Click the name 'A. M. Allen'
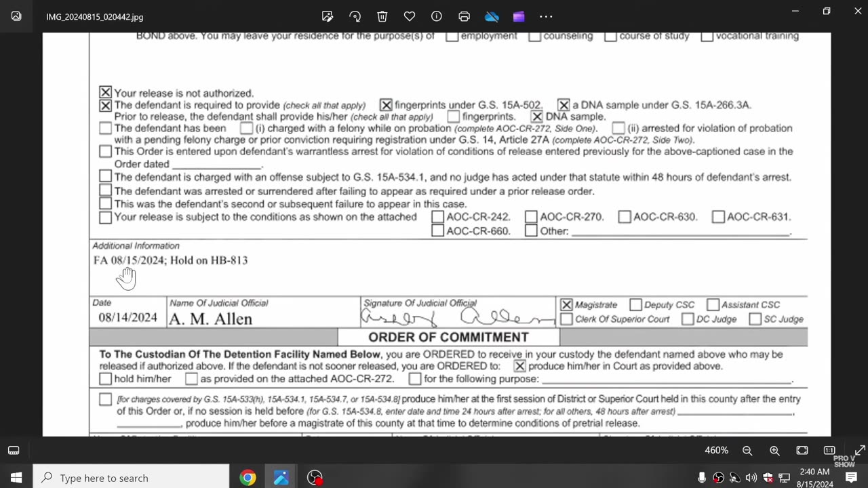The height and width of the screenshot is (488, 868). 210,319
